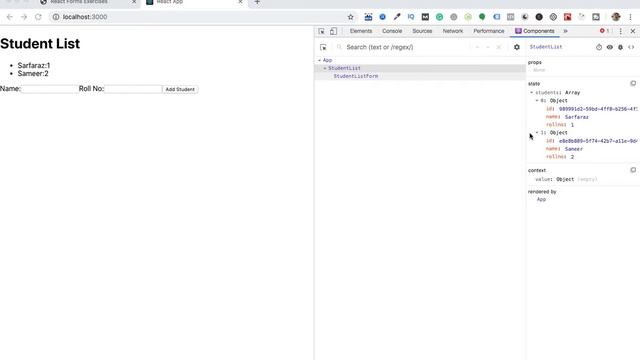The height and width of the screenshot is (360, 640).
Task: Copy state data to clipboard icon
Action: point(633,83)
